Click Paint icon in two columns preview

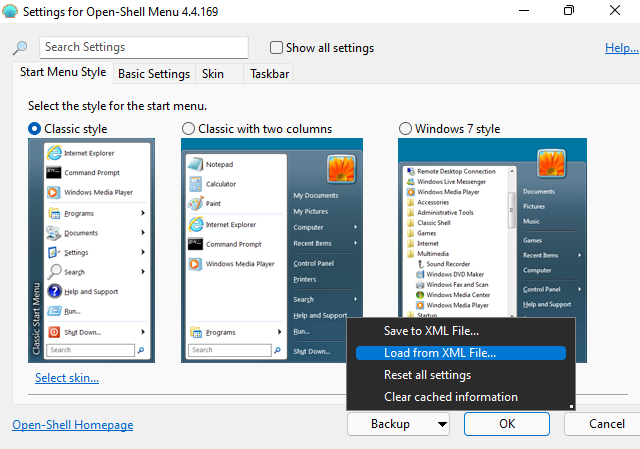click(196, 203)
